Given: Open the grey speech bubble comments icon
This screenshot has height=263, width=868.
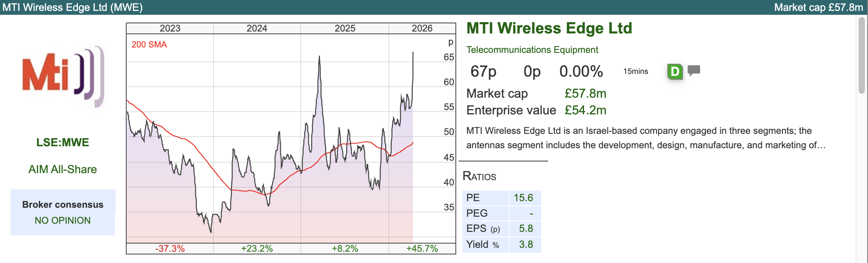Looking at the screenshot, I should tap(694, 70).
